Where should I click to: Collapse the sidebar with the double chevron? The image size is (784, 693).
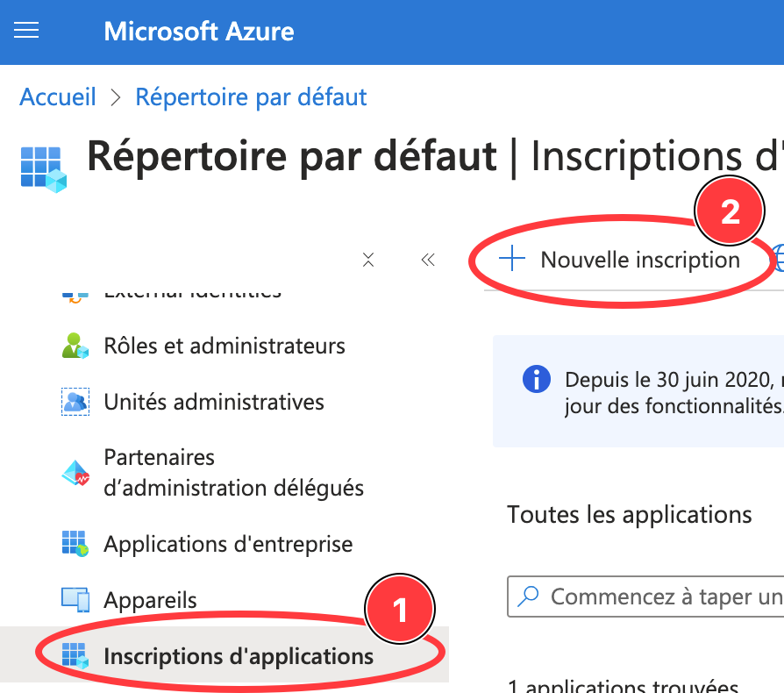[428, 260]
